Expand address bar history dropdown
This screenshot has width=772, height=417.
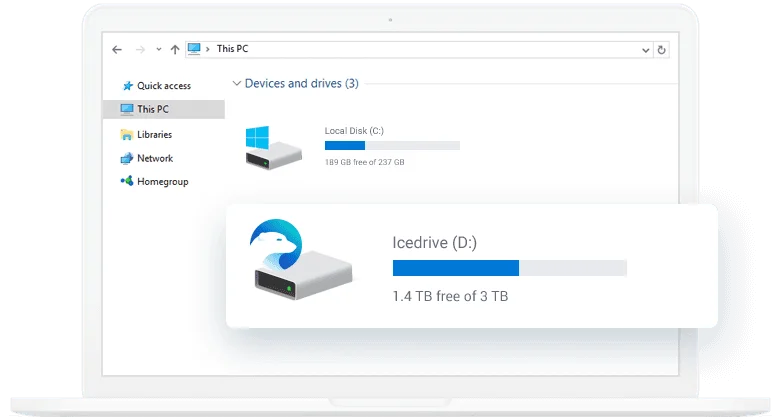(645, 50)
